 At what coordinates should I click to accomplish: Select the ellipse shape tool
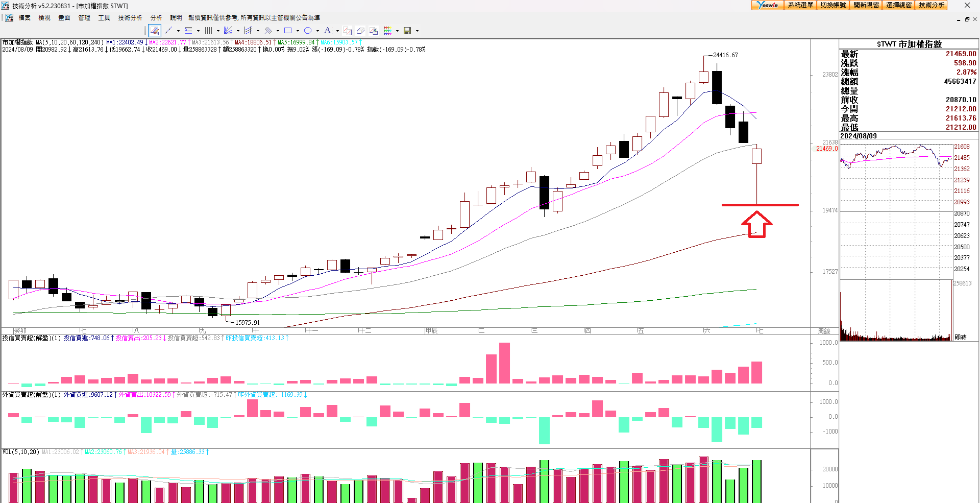308,31
